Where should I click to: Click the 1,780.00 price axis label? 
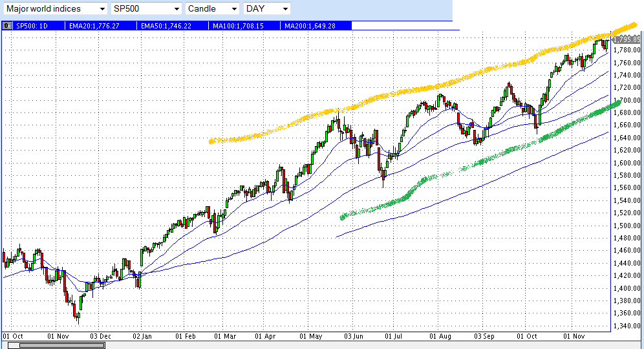click(627, 50)
